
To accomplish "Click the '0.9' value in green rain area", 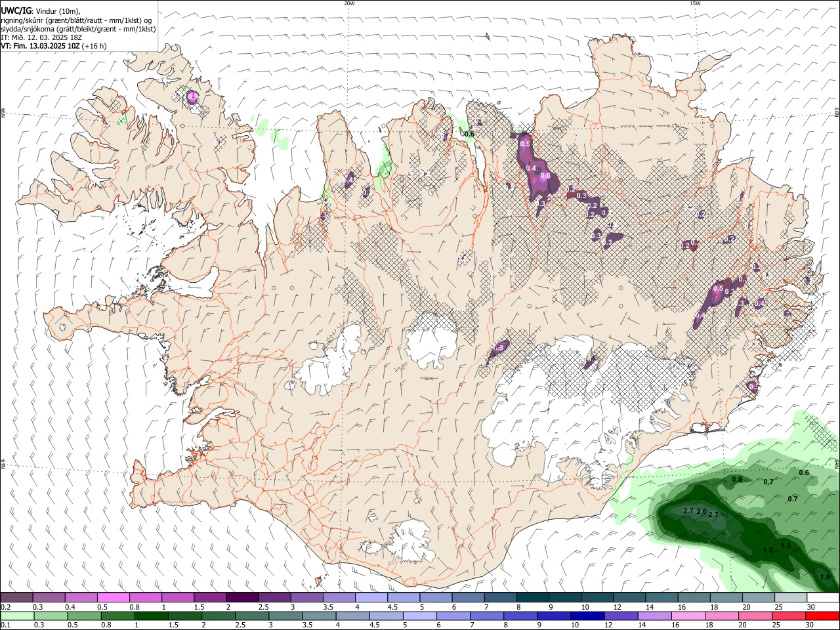I will 737,480.
